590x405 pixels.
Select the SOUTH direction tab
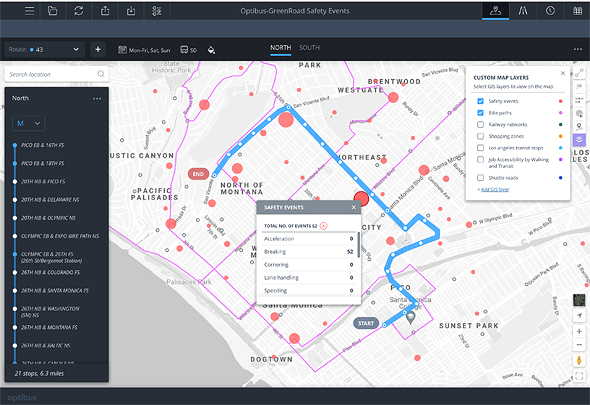pos(309,48)
